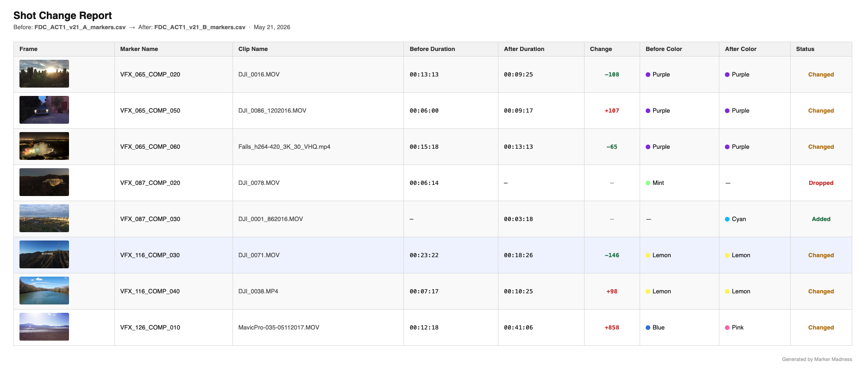Click the +98 change value

pos(612,291)
